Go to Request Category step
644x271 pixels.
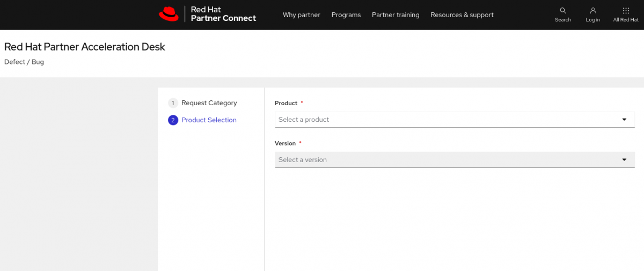(x=209, y=103)
